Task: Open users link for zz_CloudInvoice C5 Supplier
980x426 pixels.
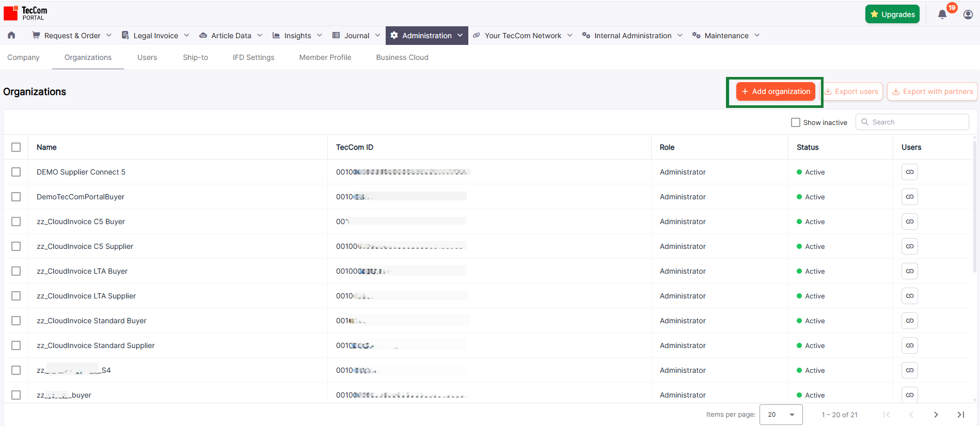Action: [x=909, y=246]
